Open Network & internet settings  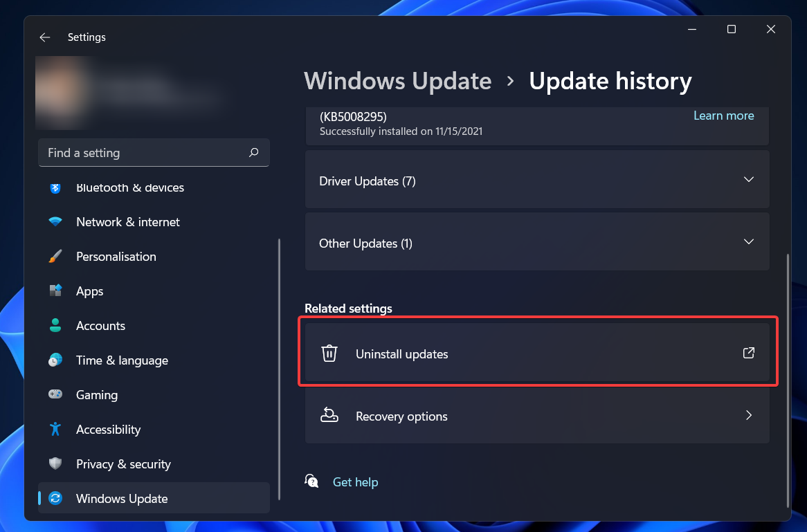(154, 222)
